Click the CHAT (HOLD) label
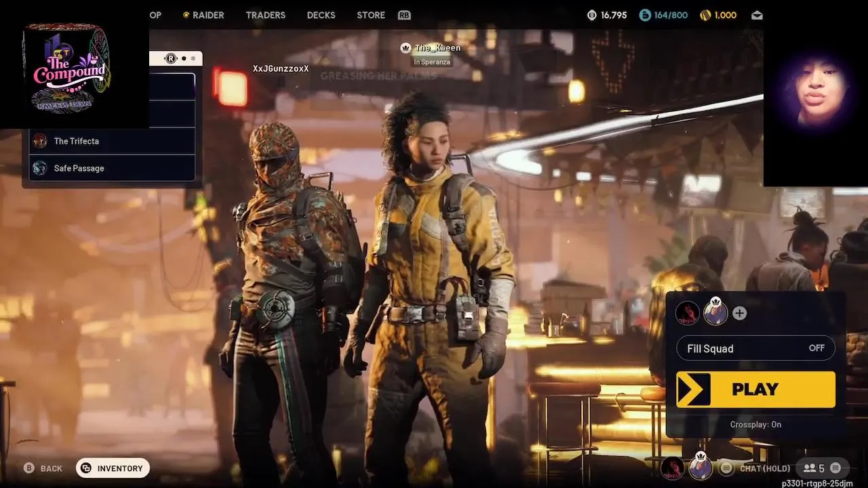 pyautogui.click(x=765, y=468)
